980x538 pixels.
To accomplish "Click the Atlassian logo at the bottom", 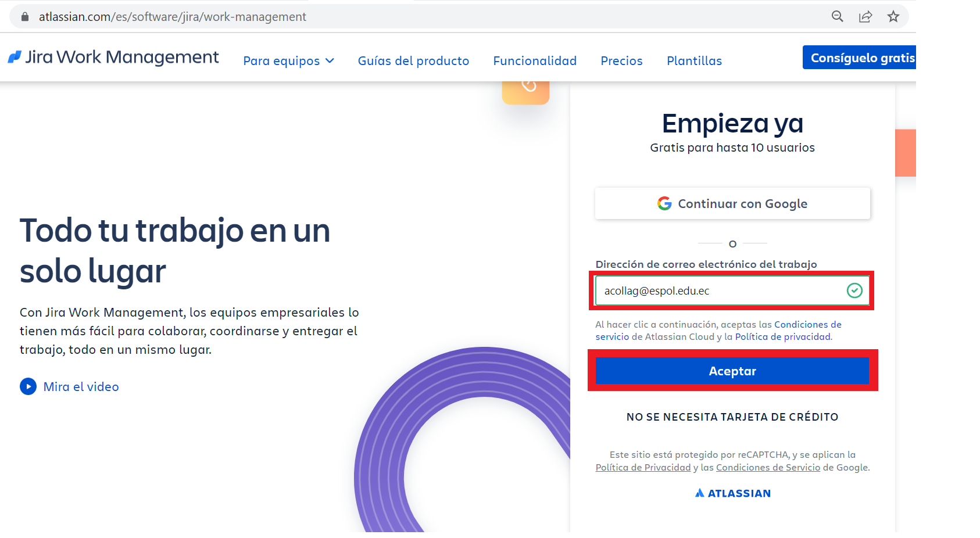I will point(732,493).
